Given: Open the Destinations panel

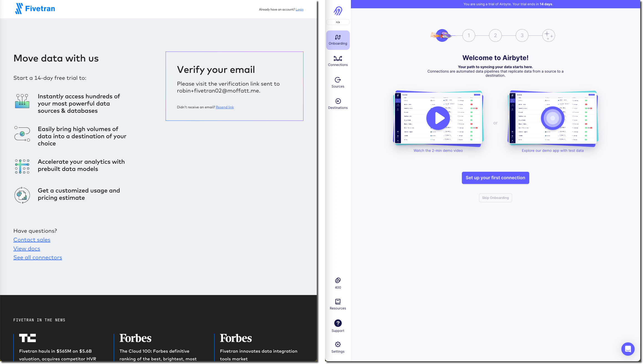Looking at the screenshot, I should [338, 104].
